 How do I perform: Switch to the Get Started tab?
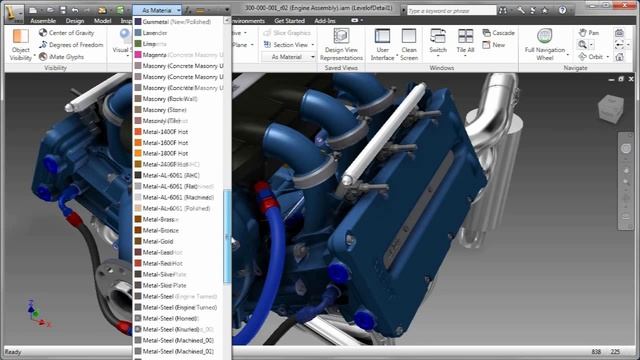pyautogui.click(x=289, y=21)
